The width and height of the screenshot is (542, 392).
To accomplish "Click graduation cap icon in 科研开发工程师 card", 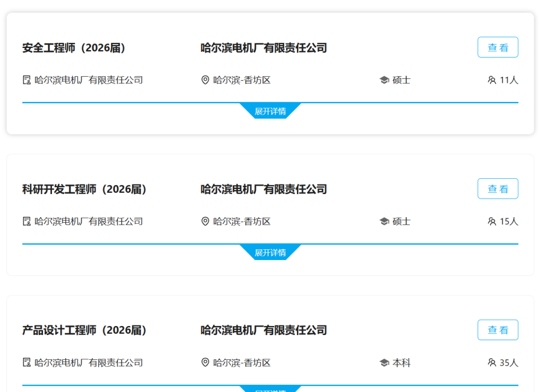I will (x=384, y=222).
